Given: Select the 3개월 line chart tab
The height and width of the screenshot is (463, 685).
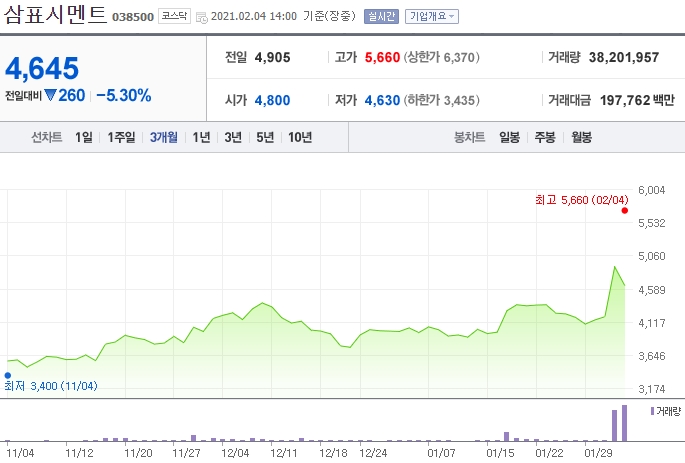Looking at the screenshot, I should (164, 137).
